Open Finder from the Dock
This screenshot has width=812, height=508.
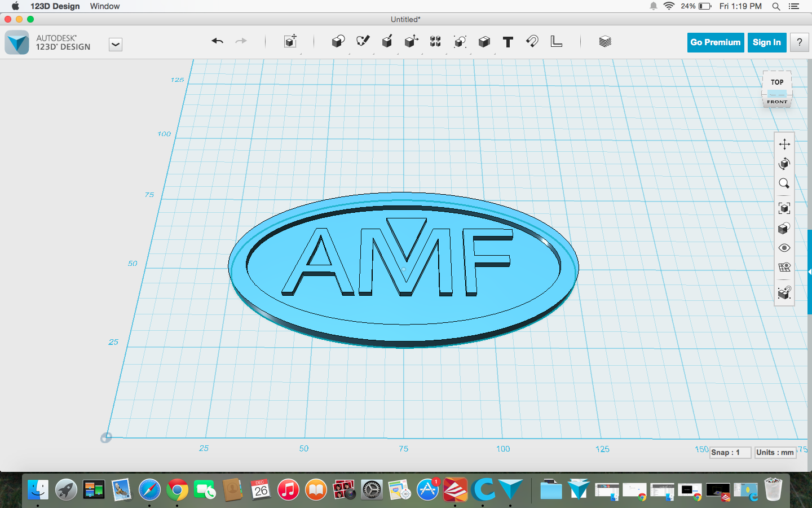tap(38, 489)
